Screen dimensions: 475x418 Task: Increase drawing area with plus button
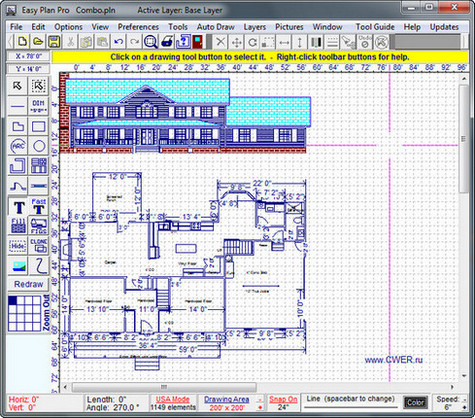click(x=260, y=408)
